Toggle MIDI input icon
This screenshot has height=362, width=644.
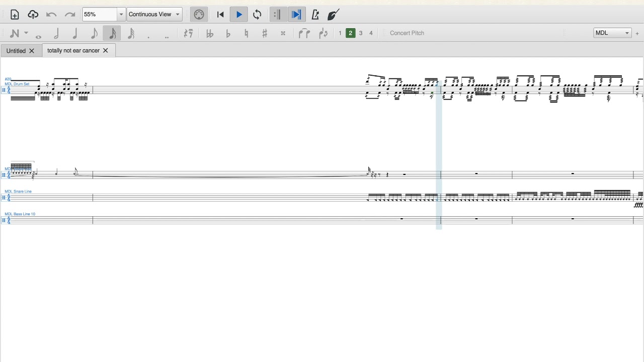(199, 15)
